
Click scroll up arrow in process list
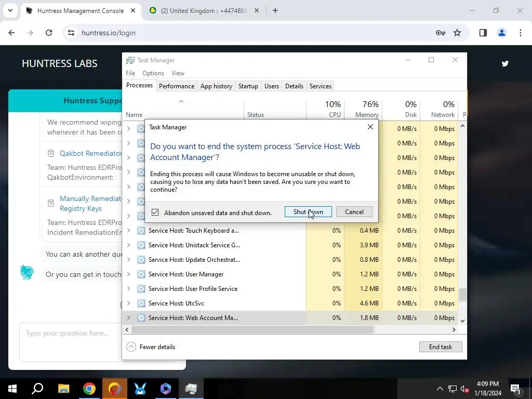pos(462,126)
